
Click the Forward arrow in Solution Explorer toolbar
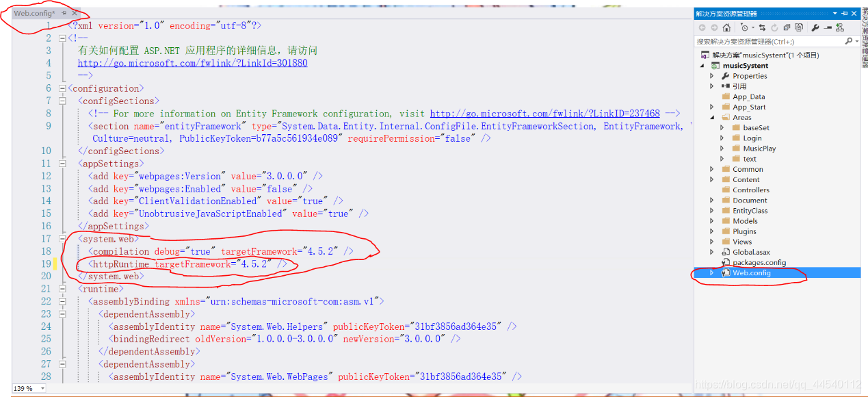[x=714, y=27]
